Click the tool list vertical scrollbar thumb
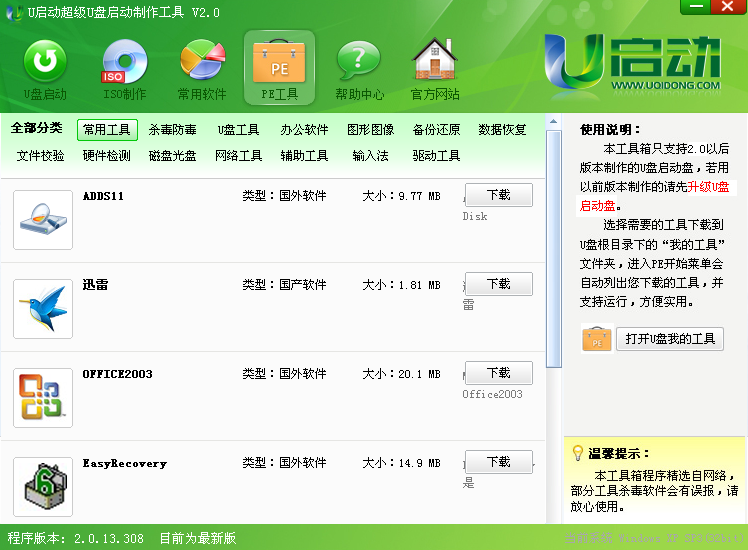Viewport: 748px width, 550px height. coord(553,249)
